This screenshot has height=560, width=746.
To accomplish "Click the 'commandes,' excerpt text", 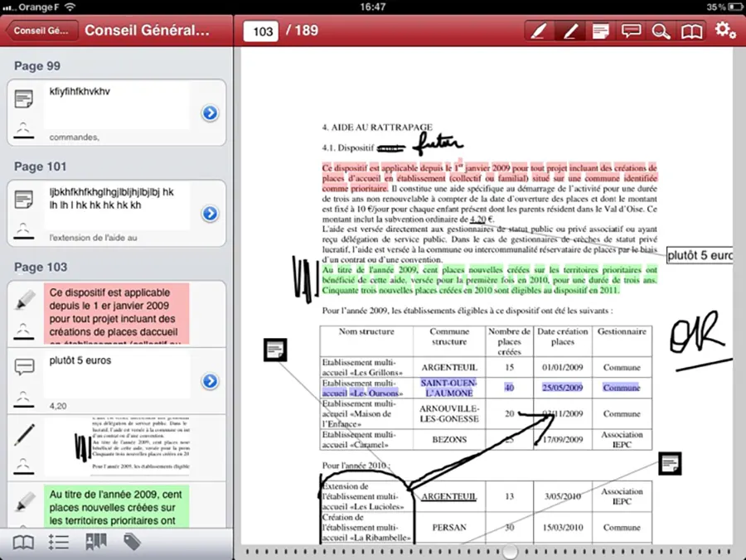I will tap(75, 138).
